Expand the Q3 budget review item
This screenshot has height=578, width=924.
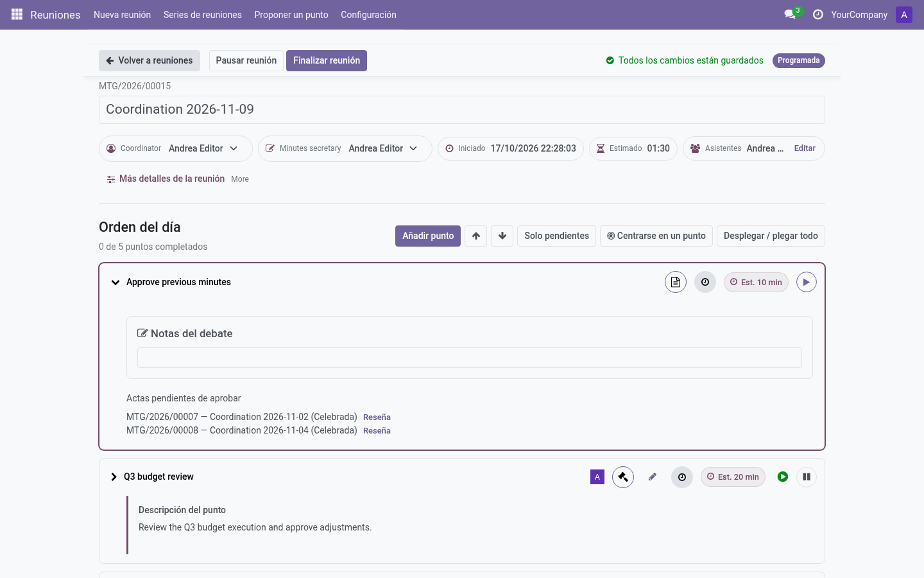click(114, 477)
